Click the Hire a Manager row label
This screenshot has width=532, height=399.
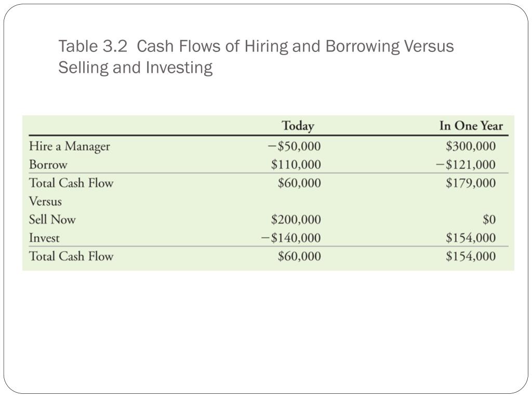(x=70, y=147)
